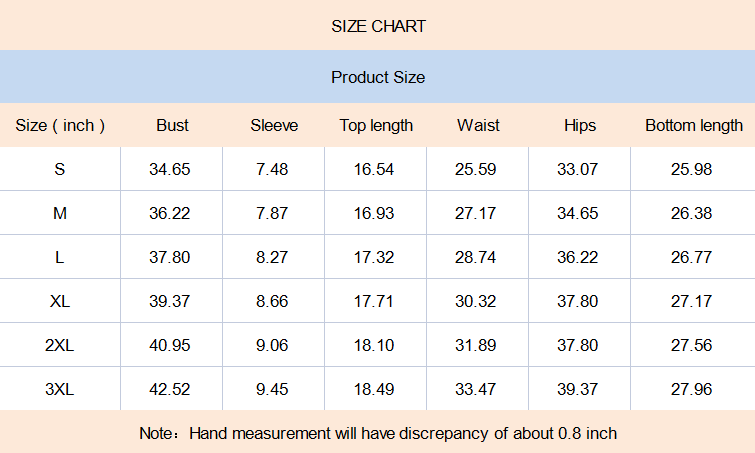Select the S hips value 33.07
The width and height of the screenshot is (755, 453).
(577, 169)
